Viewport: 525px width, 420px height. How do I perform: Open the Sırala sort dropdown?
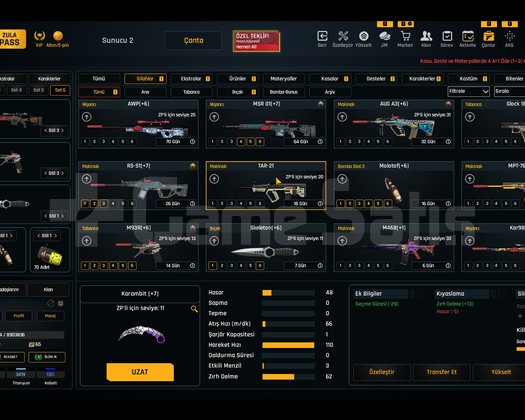click(x=510, y=91)
